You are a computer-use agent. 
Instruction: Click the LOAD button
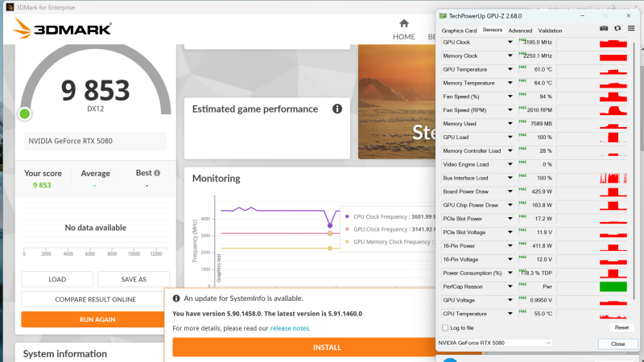coord(57,279)
